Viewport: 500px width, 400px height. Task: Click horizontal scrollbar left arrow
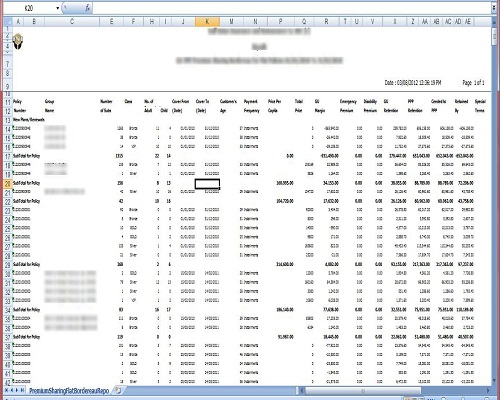point(302,390)
